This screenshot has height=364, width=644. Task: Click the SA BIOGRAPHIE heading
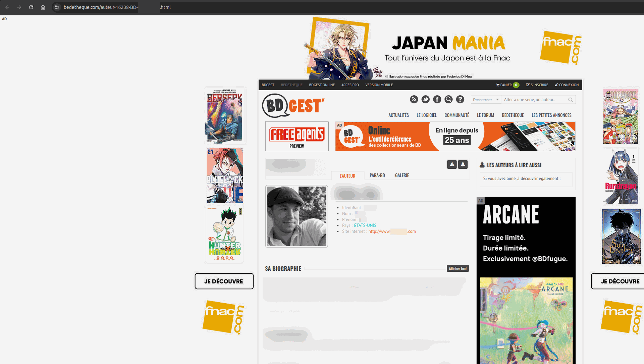(283, 268)
